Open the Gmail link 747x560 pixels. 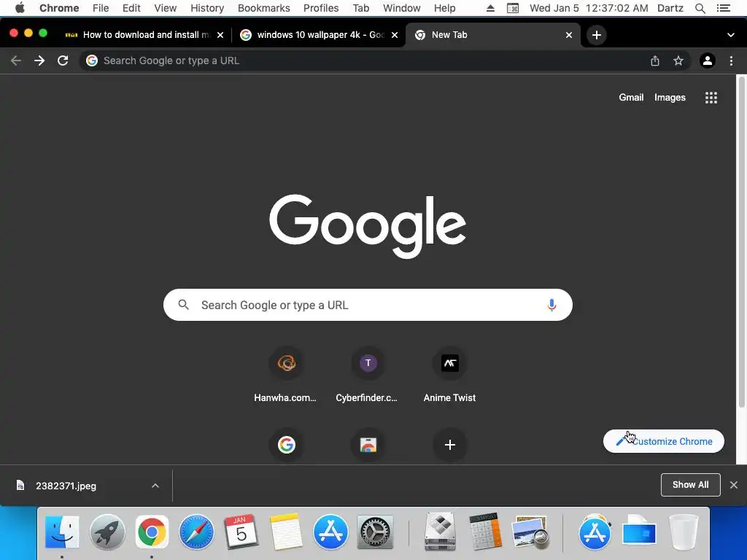[x=631, y=98]
